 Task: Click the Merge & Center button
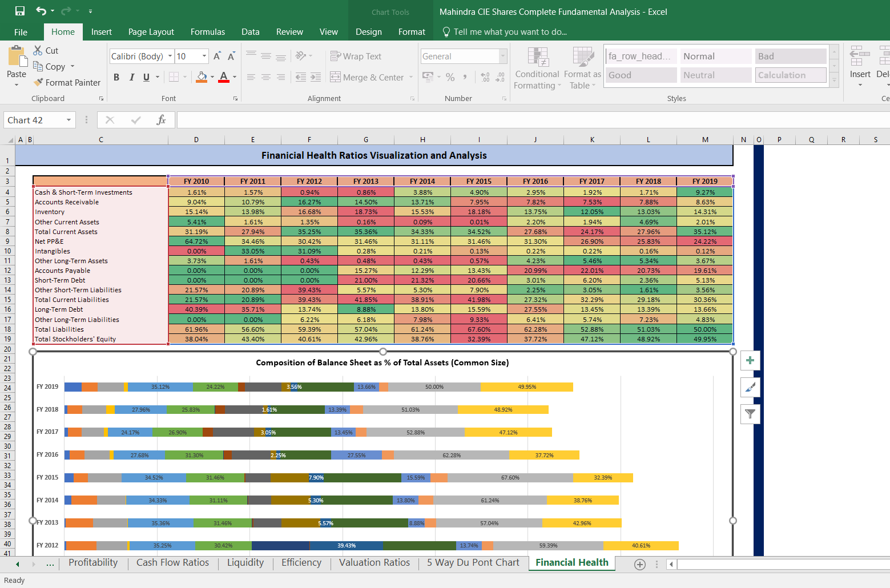click(368, 77)
